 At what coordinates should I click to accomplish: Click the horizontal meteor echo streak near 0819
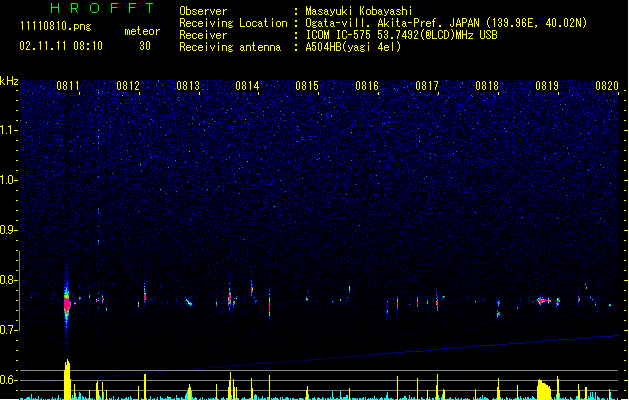click(544, 300)
